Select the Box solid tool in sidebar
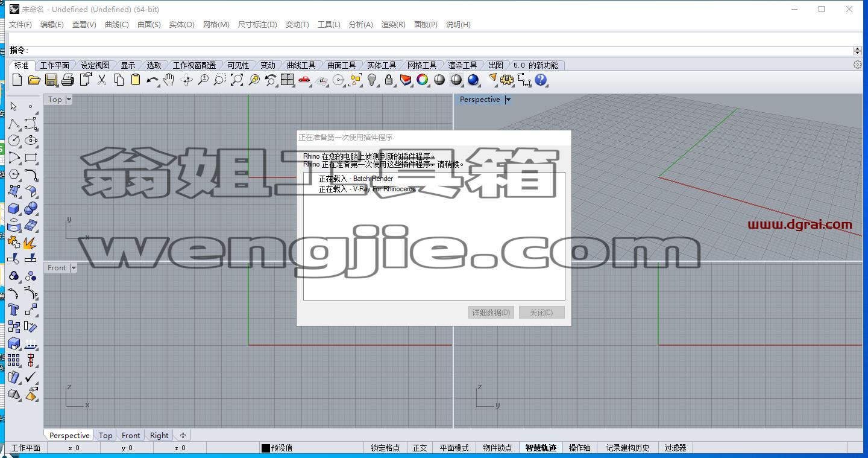The height and width of the screenshot is (458, 868). coord(14,208)
